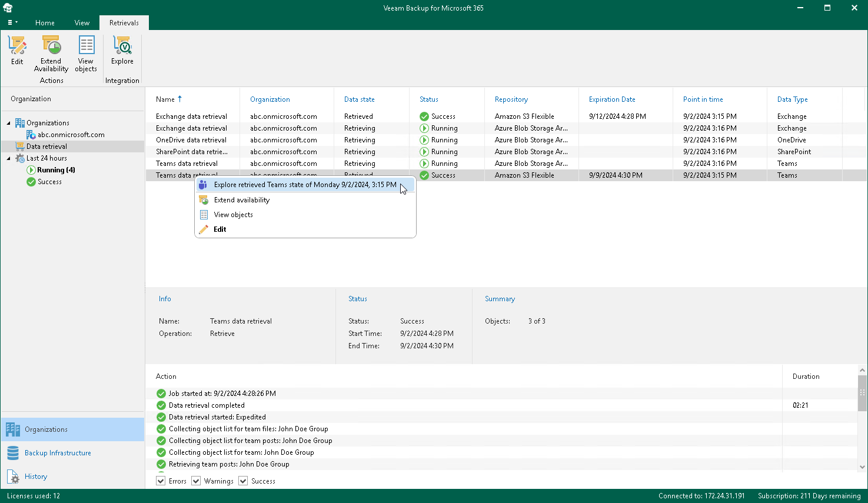The height and width of the screenshot is (503, 868).
Task: Select Data retrieval tree node
Action: click(46, 146)
